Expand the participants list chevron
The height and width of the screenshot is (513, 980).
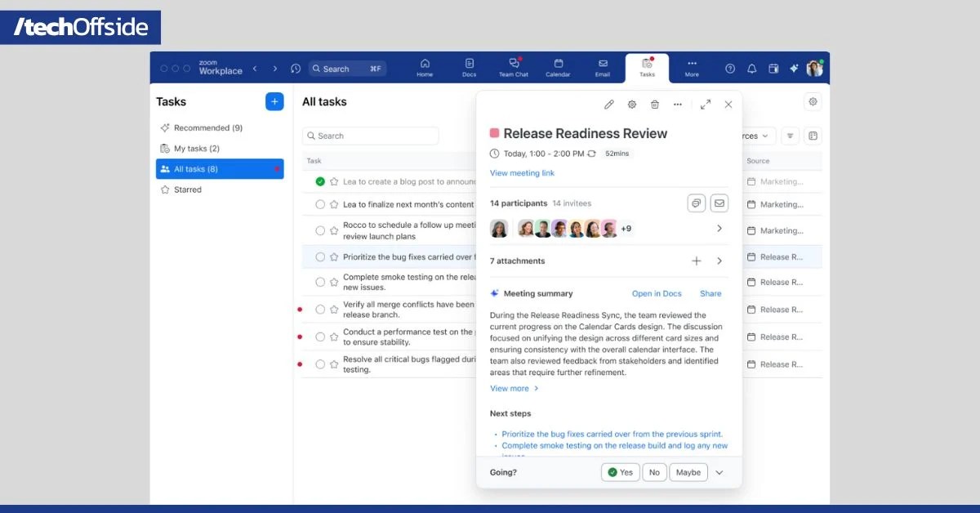tap(719, 229)
